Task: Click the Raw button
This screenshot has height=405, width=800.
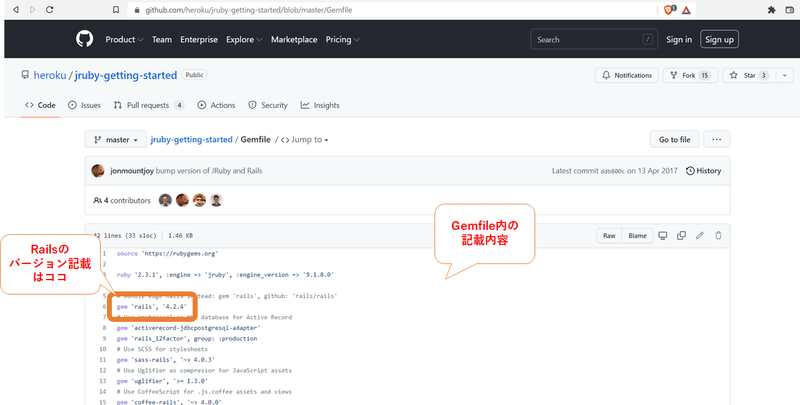Action: (609, 236)
